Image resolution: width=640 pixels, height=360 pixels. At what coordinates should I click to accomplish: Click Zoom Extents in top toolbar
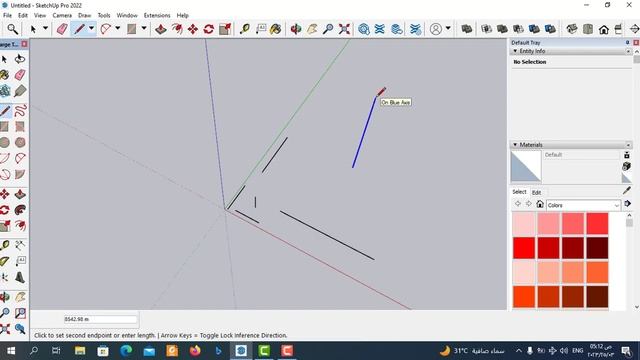click(344, 29)
